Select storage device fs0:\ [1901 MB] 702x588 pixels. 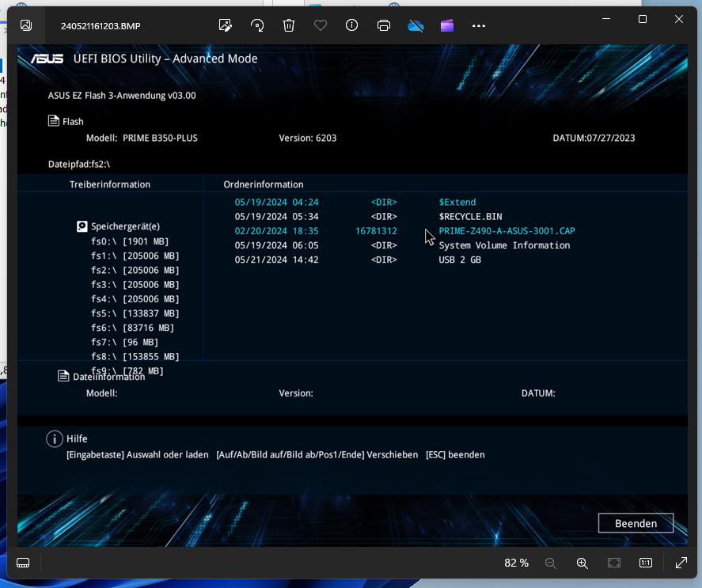pos(130,241)
